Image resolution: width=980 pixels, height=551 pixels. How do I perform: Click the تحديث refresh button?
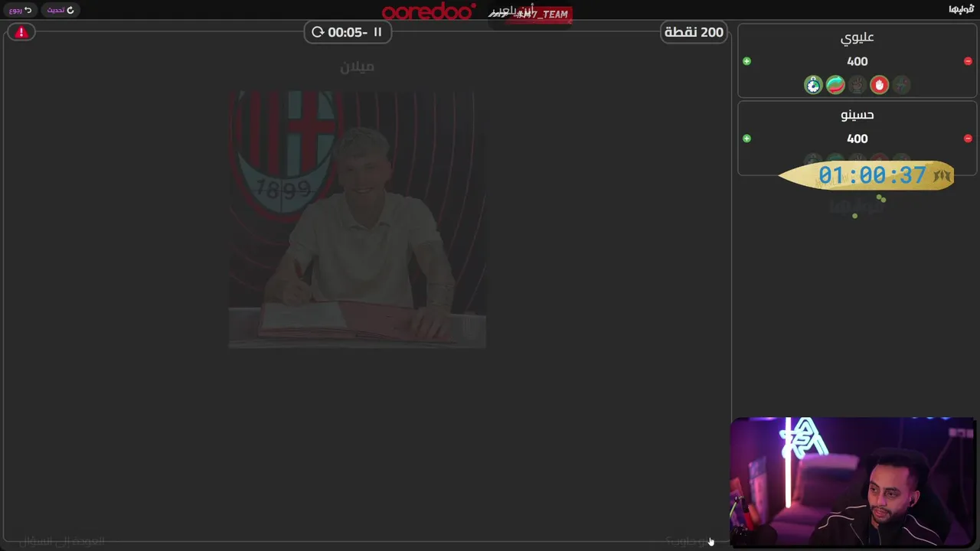pos(60,10)
